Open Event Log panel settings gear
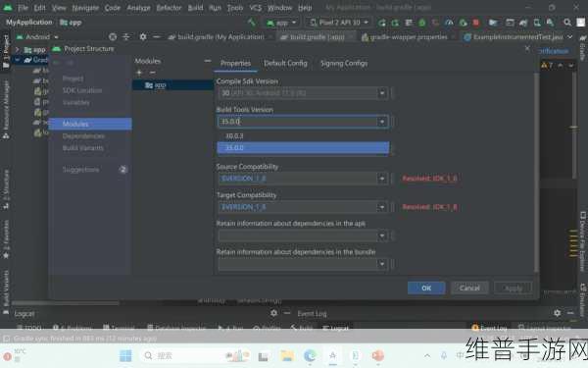The height and width of the screenshot is (368, 588). 558,313
